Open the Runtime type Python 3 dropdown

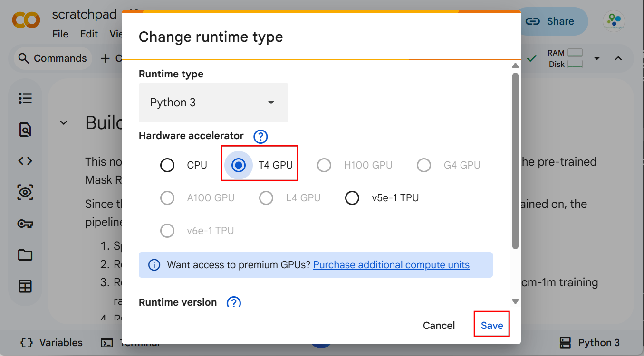click(213, 103)
